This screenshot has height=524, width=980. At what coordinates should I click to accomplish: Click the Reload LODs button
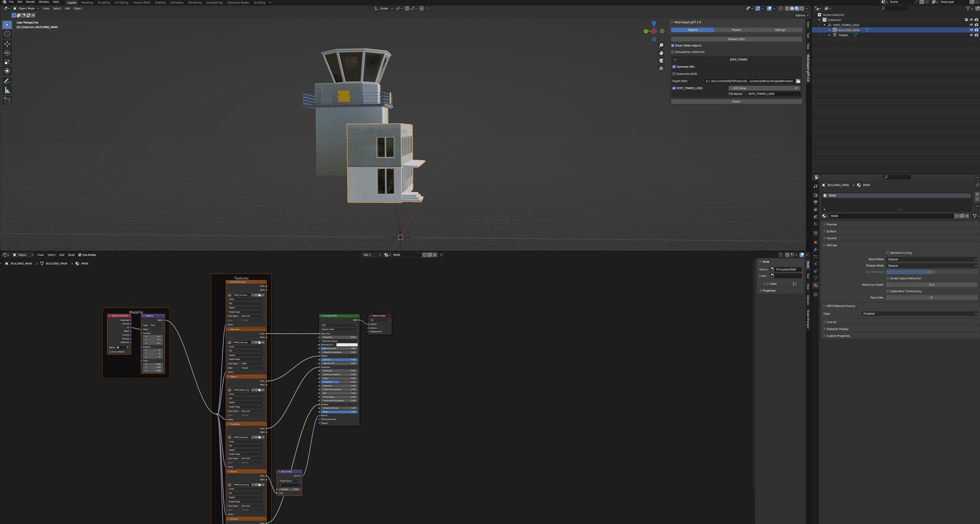pyautogui.click(x=736, y=39)
